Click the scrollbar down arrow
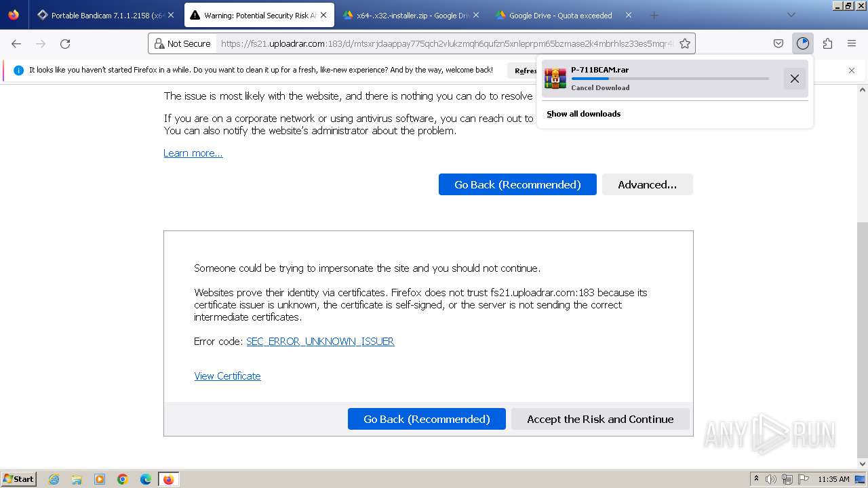Viewport: 868px width, 488px height. [x=863, y=464]
